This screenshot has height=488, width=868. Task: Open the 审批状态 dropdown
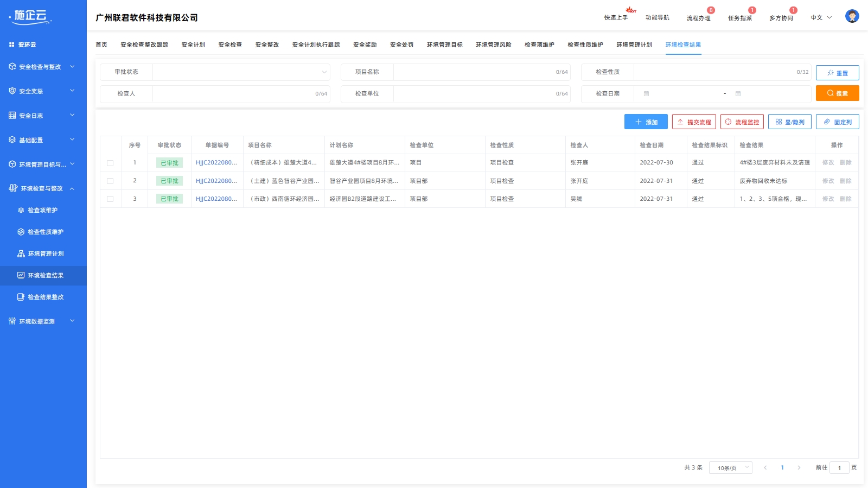(x=241, y=72)
